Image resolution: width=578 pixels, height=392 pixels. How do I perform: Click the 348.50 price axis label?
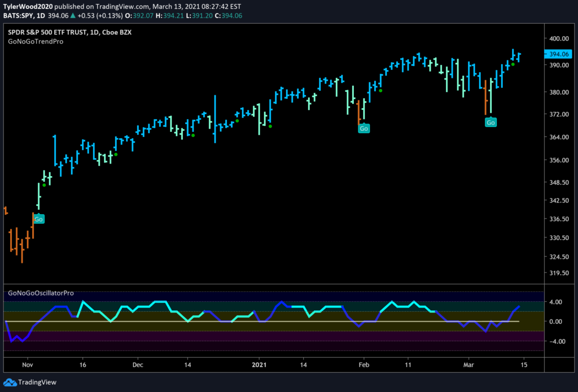coord(558,182)
